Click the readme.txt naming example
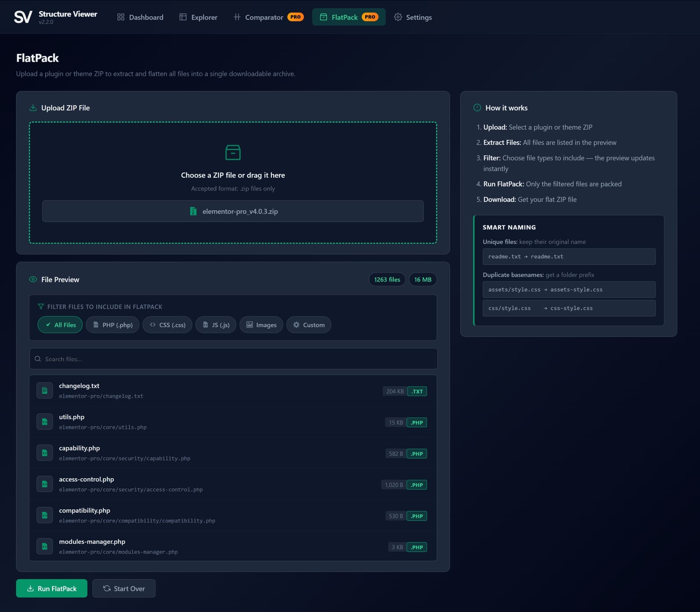Screen dimensions: 700x612 coord(569,257)
